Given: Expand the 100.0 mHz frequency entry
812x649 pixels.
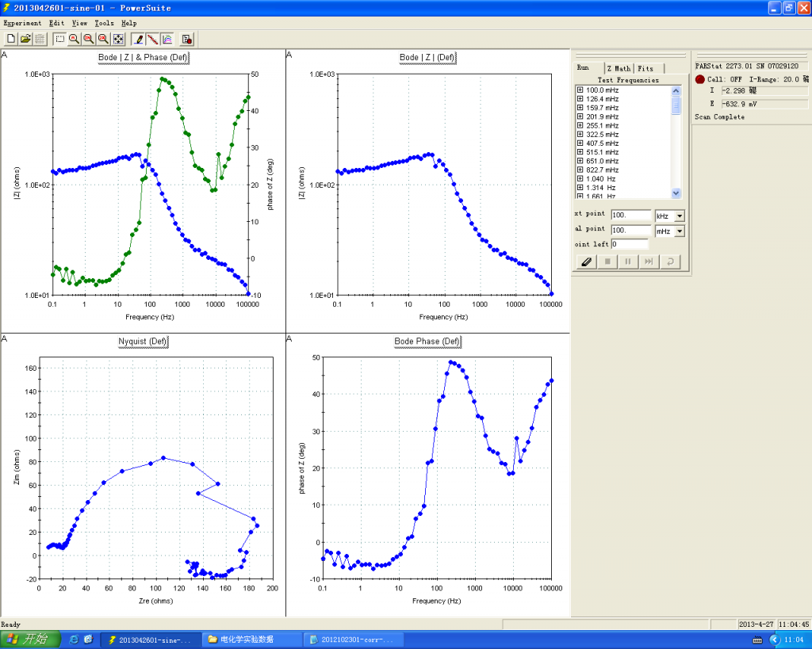Looking at the screenshot, I should (580, 90).
